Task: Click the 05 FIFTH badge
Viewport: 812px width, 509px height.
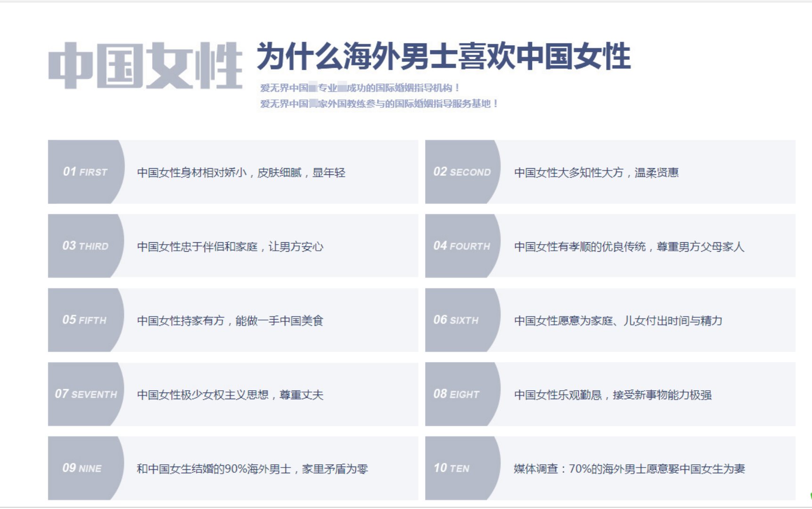Action: point(85,320)
